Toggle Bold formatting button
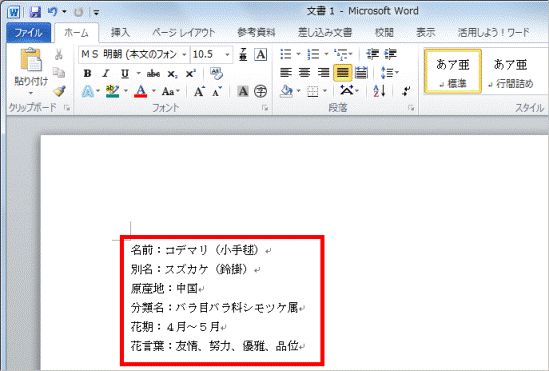 click(x=88, y=74)
